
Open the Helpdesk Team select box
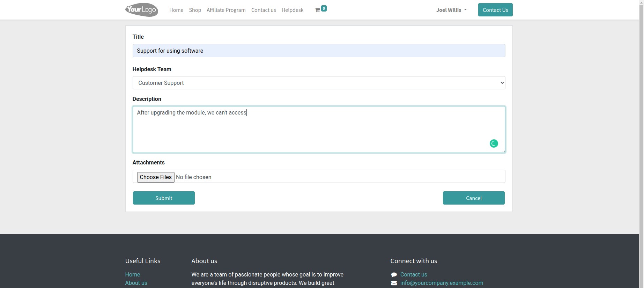pos(319,83)
